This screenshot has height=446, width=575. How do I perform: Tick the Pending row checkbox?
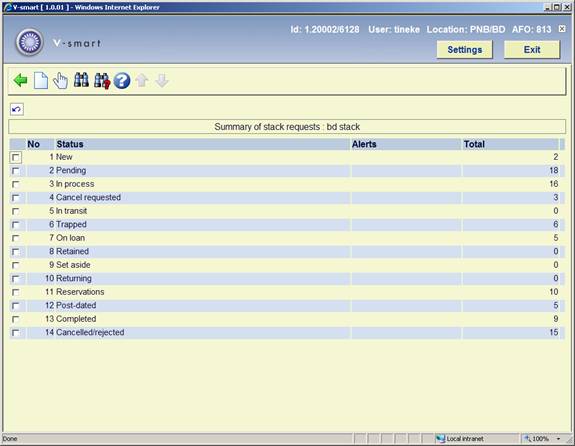[x=16, y=171]
